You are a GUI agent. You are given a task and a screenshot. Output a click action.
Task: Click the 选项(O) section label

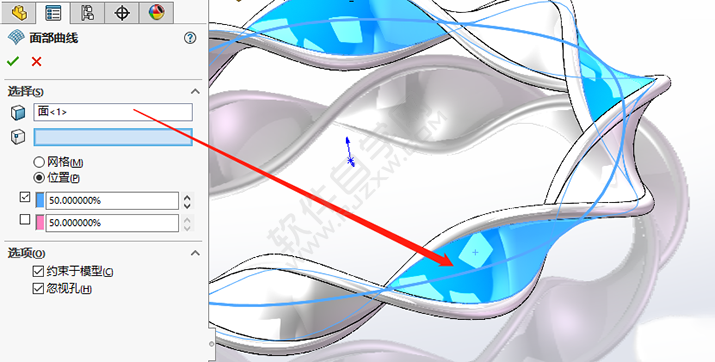pos(26,253)
